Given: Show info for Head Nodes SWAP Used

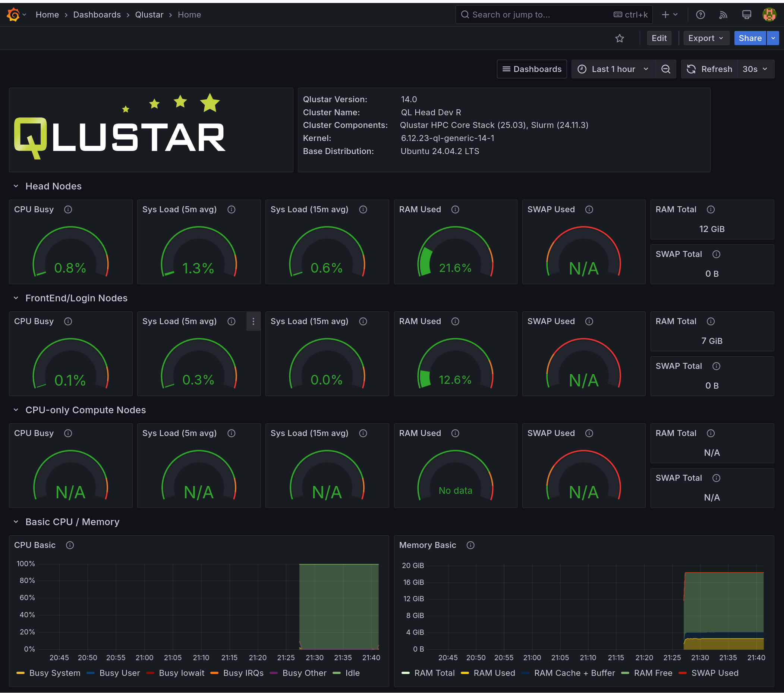Looking at the screenshot, I should [x=589, y=210].
